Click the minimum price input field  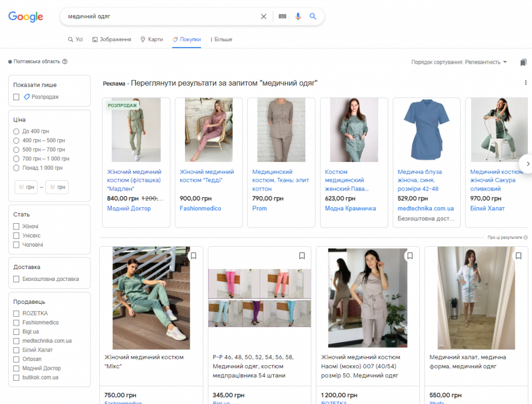pyautogui.click(x=26, y=187)
